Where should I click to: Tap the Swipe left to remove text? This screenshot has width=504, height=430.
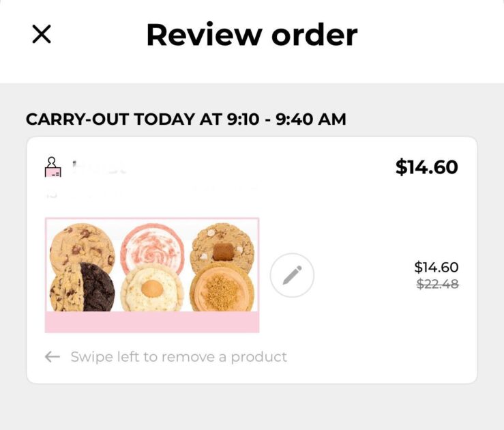[179, 357]
